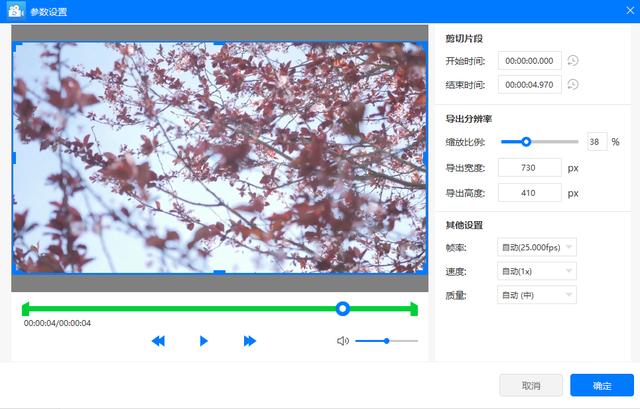Click the 开始时间 start time field
The width and height of the screenshot is (640, 409).
(530, 61)
